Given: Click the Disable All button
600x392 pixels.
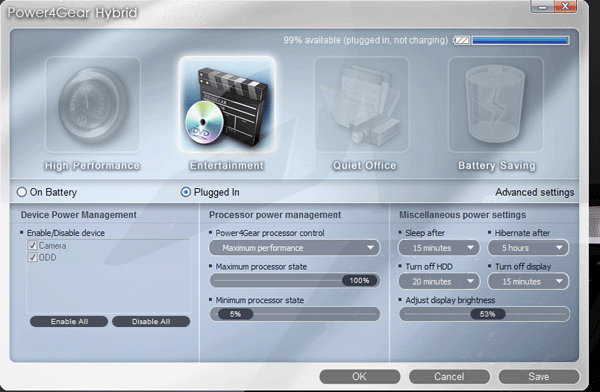Looking at the screenshot, I should (x=151, y=322).
